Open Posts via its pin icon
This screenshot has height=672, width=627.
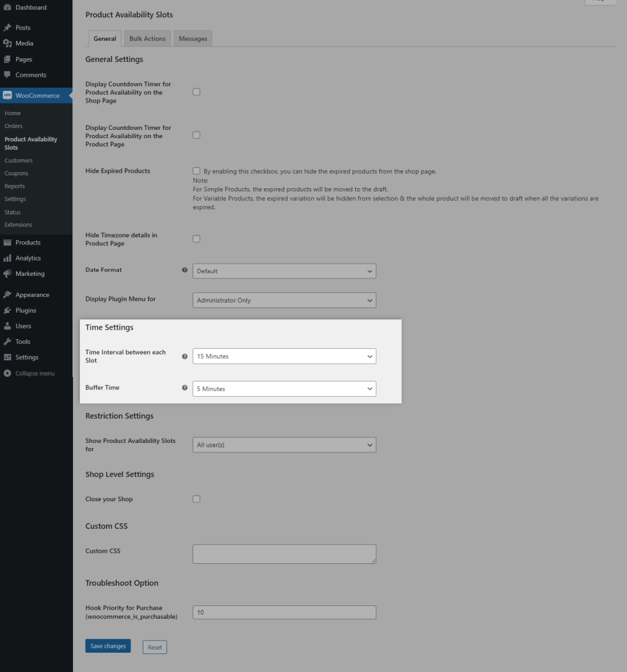[x=7, y=28]
